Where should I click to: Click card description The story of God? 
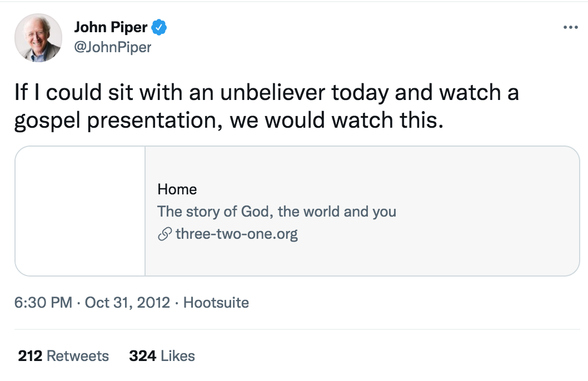[277, 211]
